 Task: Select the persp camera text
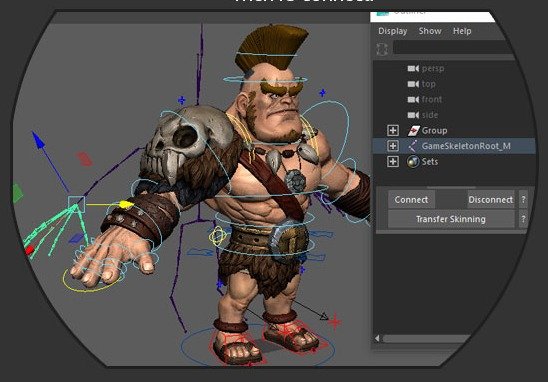[433, 69]
